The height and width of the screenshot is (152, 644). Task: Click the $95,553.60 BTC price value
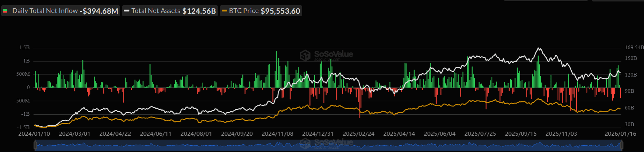click(280, 11)
